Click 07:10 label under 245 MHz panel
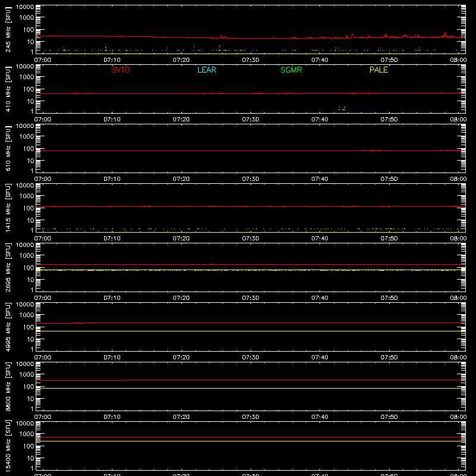The image size is (476, 476). 112,60
